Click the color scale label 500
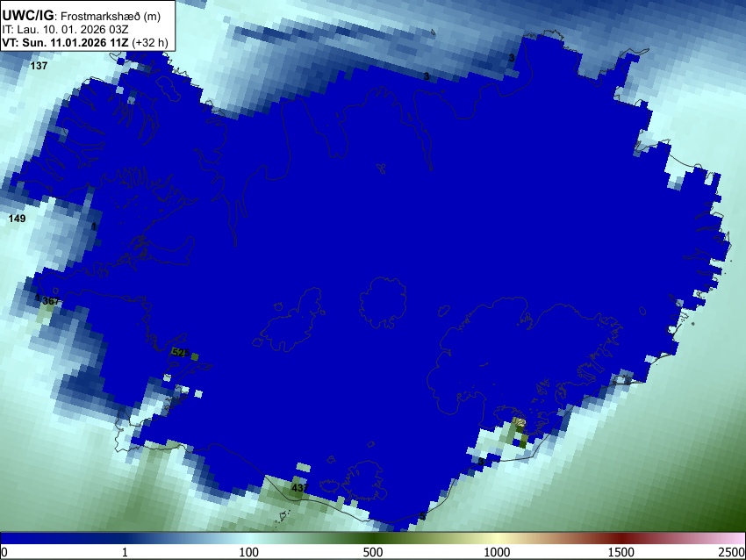 coord(373,552)
